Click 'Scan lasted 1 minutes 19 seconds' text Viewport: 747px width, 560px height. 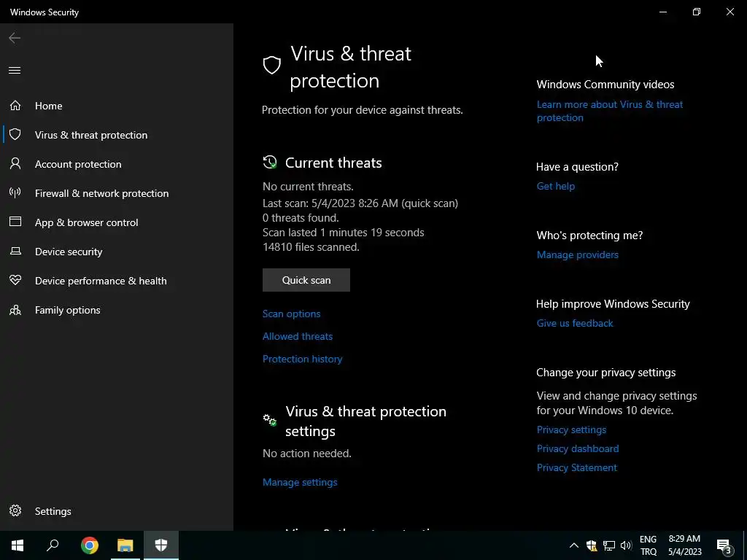(344, 233)
